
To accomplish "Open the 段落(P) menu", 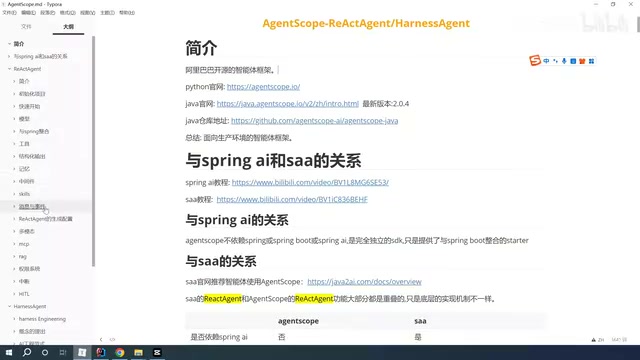I will (47, 13).
